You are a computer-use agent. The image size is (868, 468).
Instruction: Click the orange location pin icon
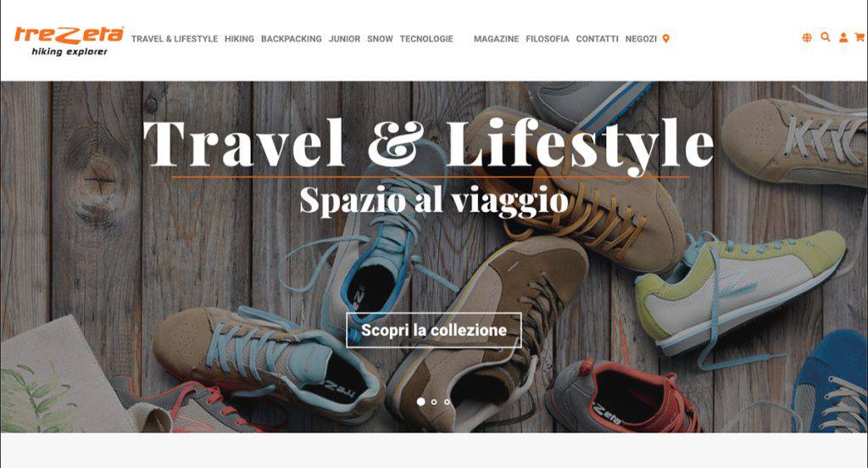(x=666, y=39)
